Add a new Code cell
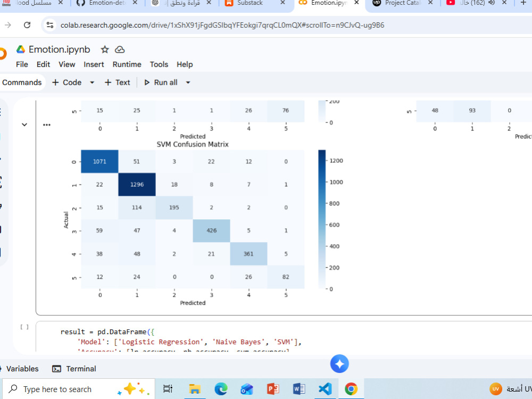 (x=67, y=82)
